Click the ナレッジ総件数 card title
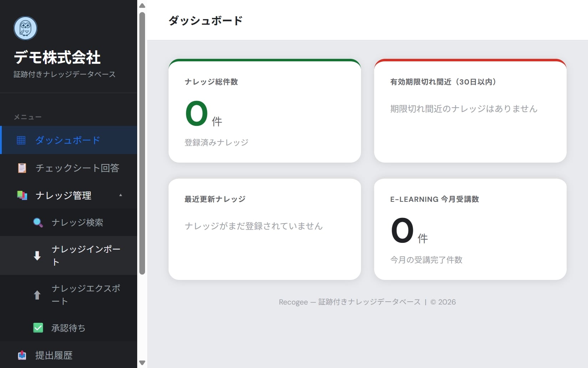The width and height of the screenshot is (588, 368). (211, 82)
